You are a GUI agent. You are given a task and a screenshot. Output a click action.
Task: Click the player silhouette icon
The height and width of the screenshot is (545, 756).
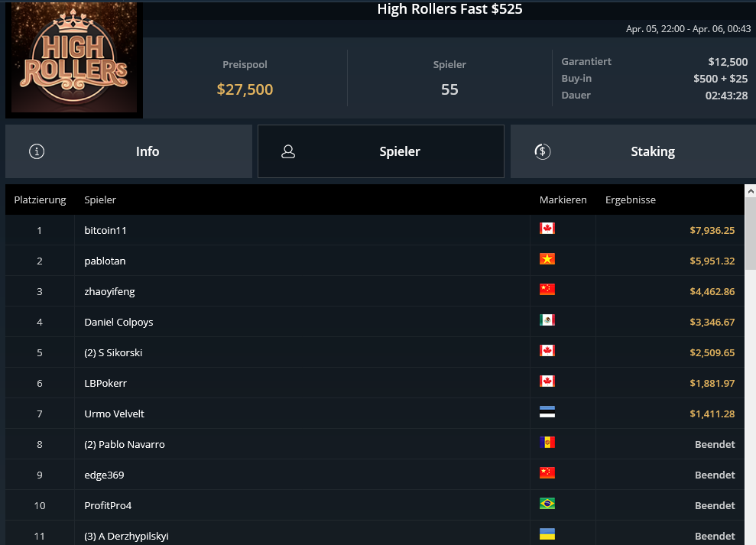tap(288, 151)
